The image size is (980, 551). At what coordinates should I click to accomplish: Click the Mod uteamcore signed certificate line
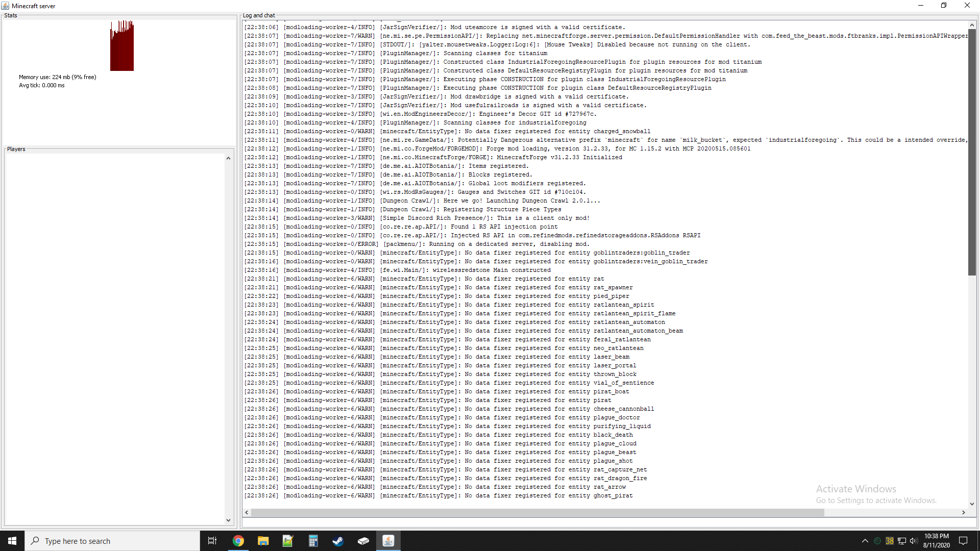434,27
